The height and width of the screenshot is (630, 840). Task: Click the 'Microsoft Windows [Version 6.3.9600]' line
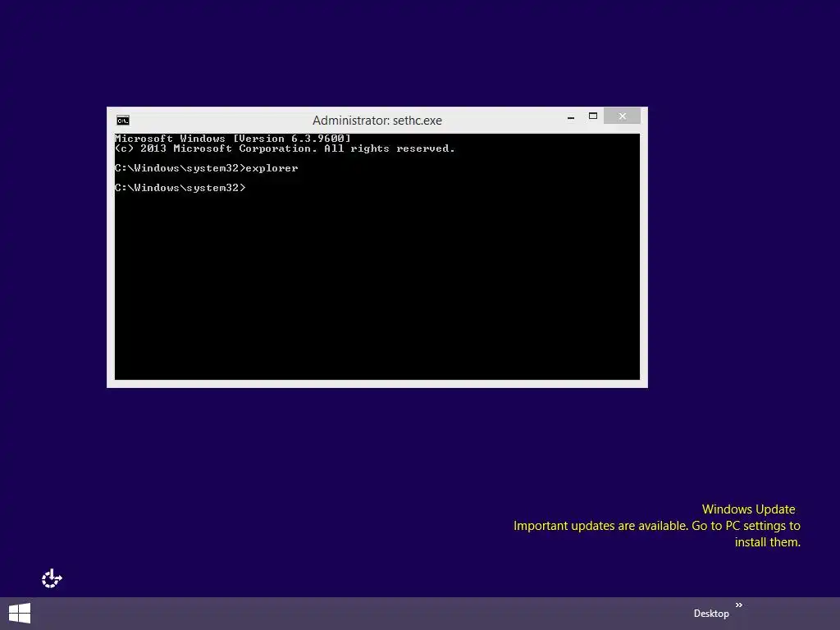point(232,138)
